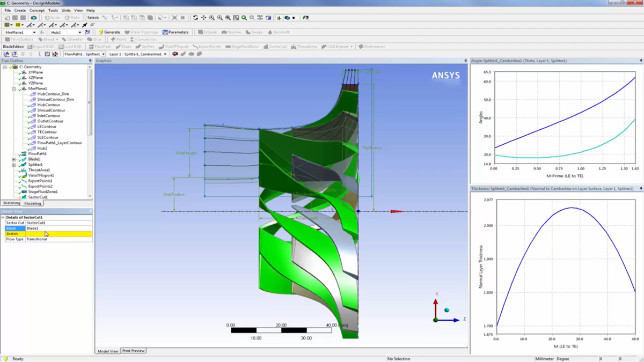Select the Pan view tool
The image size is (644, 362).
pyautogui.click(x=203, y=18)
